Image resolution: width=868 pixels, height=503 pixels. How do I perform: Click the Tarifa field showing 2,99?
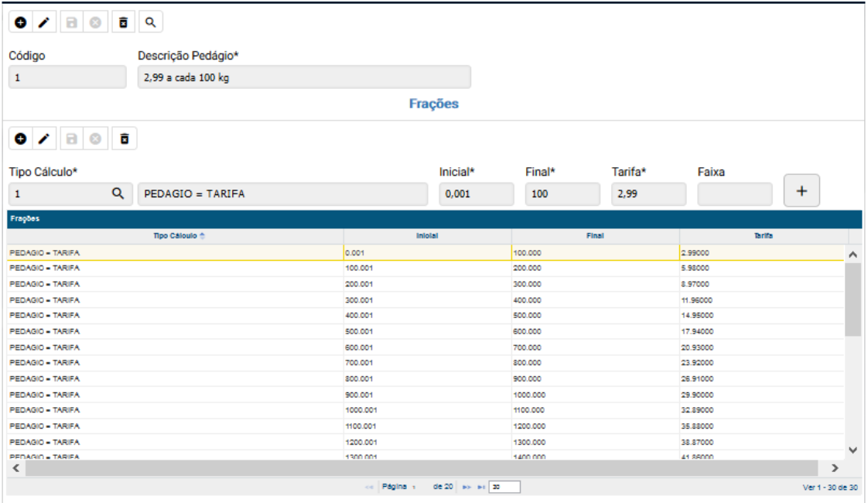pos(648,194)
